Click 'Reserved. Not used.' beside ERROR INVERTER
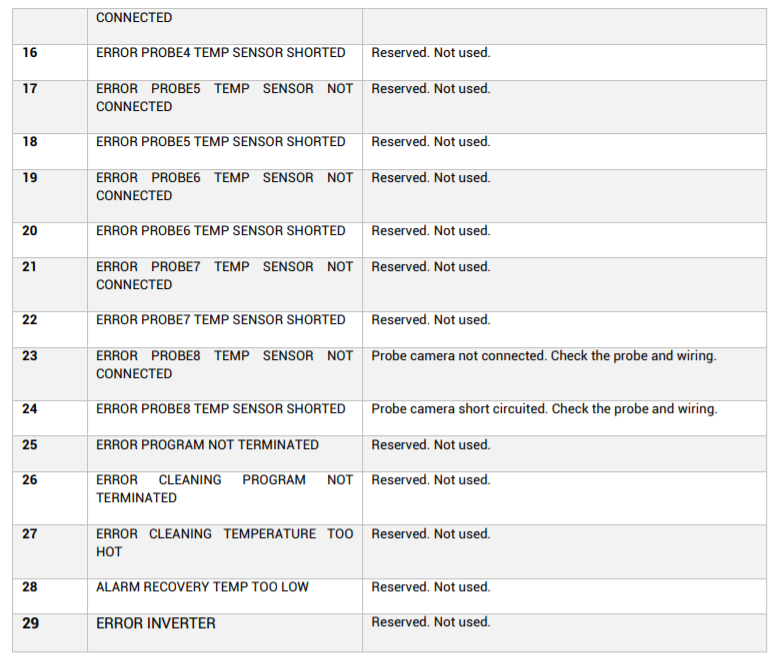780x654 pixels. click(430, 622)
